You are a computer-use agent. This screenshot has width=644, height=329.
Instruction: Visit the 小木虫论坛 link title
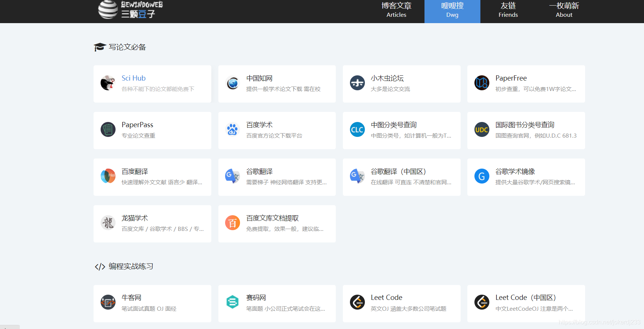[x=387, y=78]
